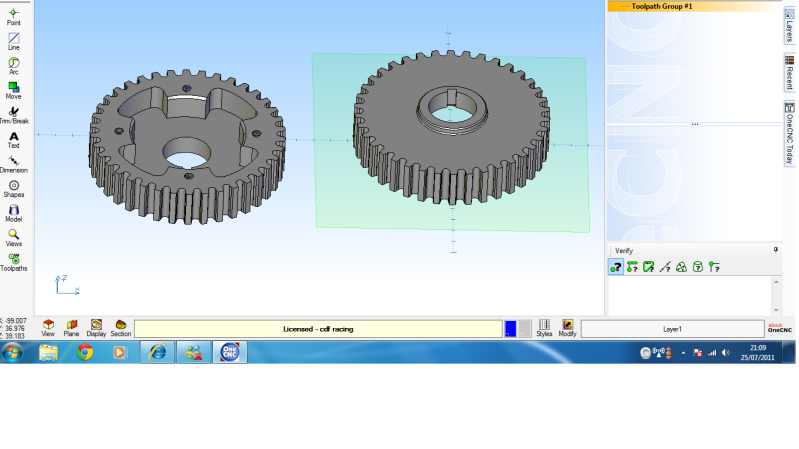799x449 pixels.
Task: Select the Line tool
Action: point(14,41)
